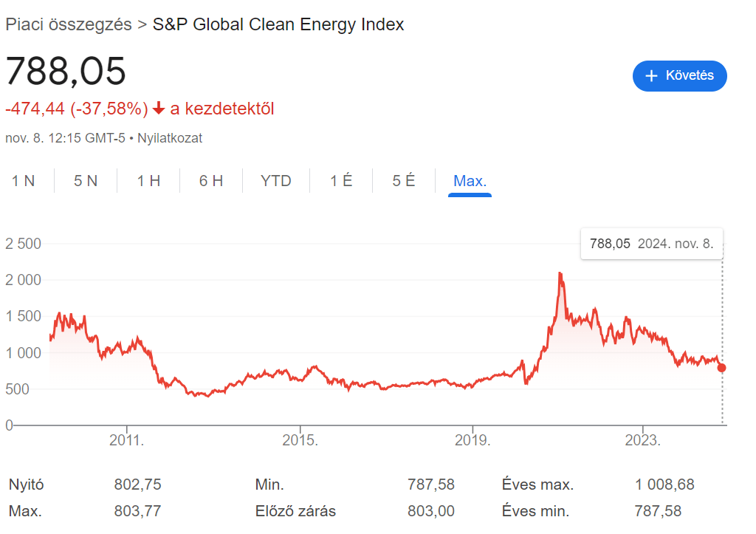
Task: Click the Követés follow button
Action: pos(679,75)
